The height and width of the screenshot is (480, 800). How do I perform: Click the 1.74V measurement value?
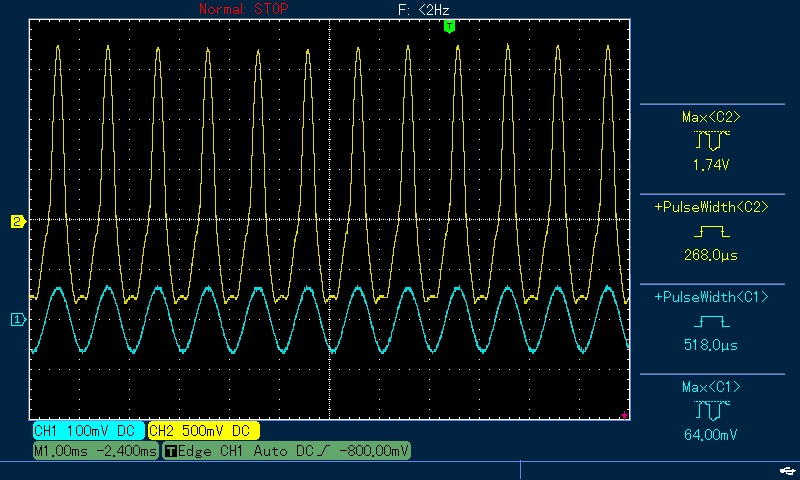click(x=711, y=165)
